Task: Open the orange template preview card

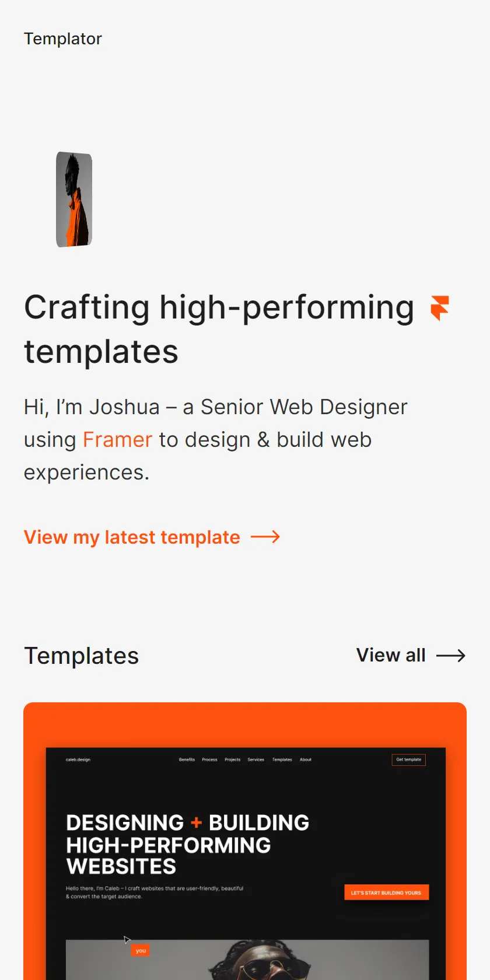Action: (x=245, y=841)
